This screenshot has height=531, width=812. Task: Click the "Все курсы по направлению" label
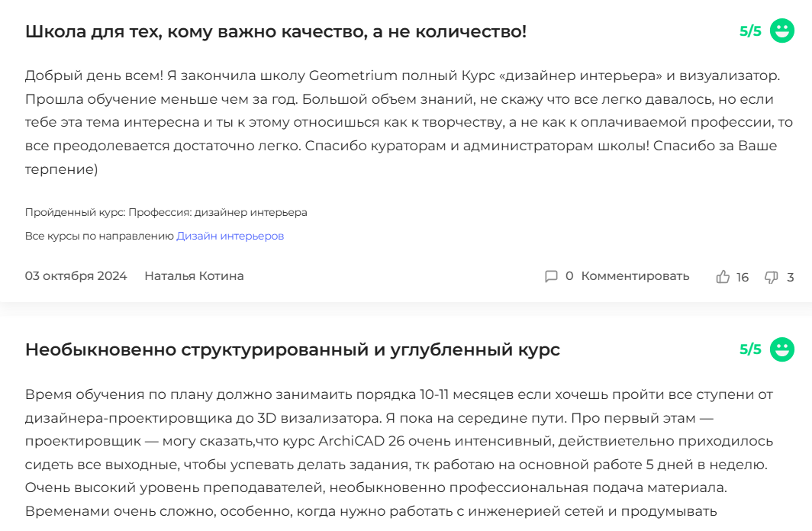pos(99,237)
